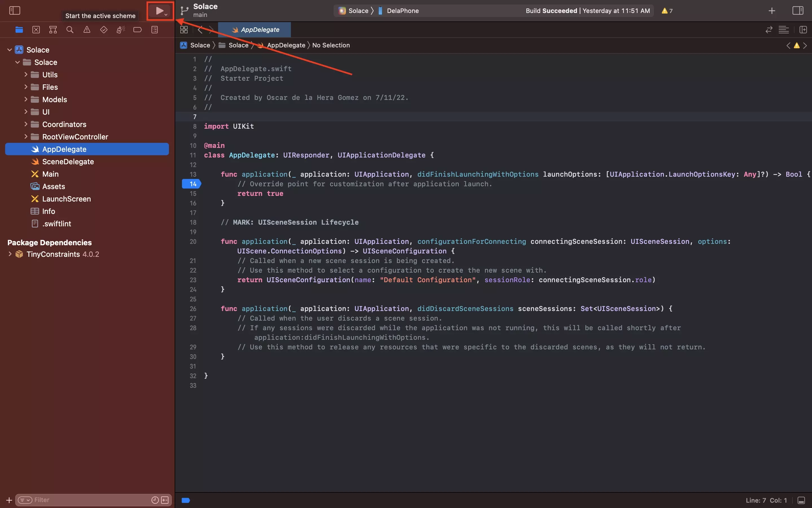812x508 pixels.
Task: Open editor options lines menu
Action: coord(784,30)
